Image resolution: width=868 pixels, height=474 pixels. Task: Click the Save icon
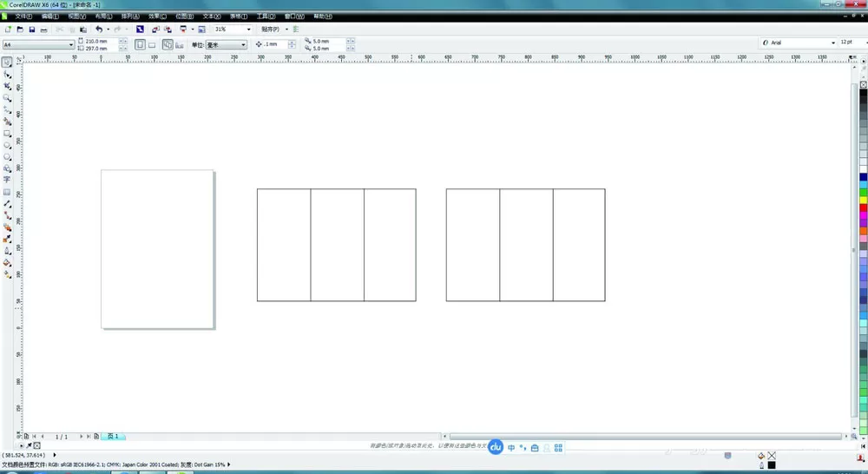[32, 30]
